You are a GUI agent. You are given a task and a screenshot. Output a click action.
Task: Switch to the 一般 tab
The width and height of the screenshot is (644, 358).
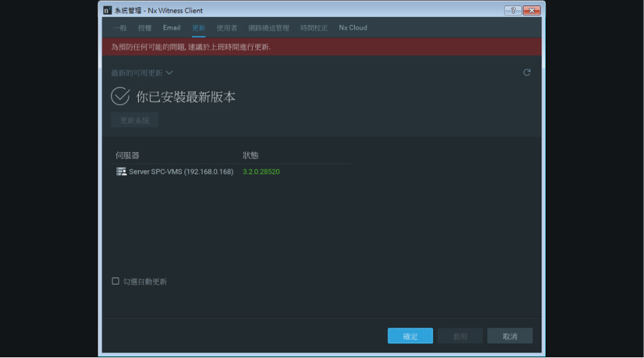pos(120,28)
